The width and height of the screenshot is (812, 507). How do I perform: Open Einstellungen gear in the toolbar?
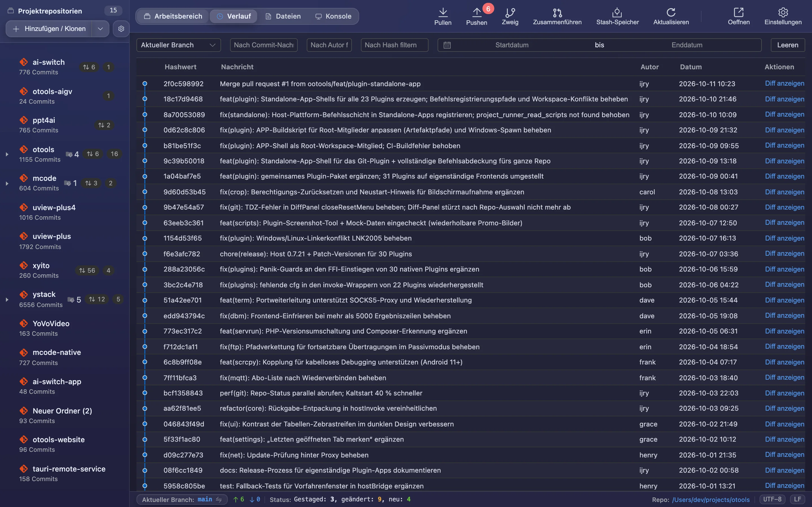(783, 12)
